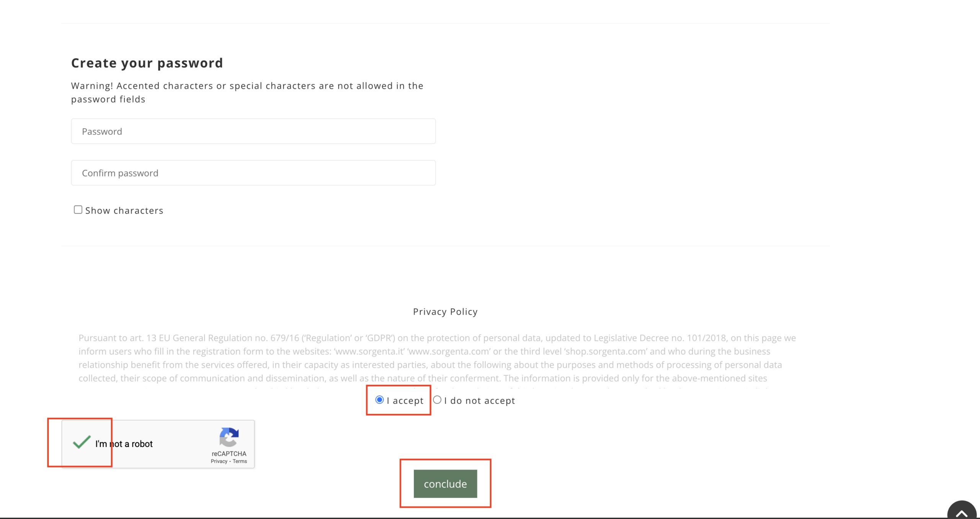The height and width of the screenshot is (519, 980).
Task: Toggle the Show characters checkbox
Action: pos(78,210)
